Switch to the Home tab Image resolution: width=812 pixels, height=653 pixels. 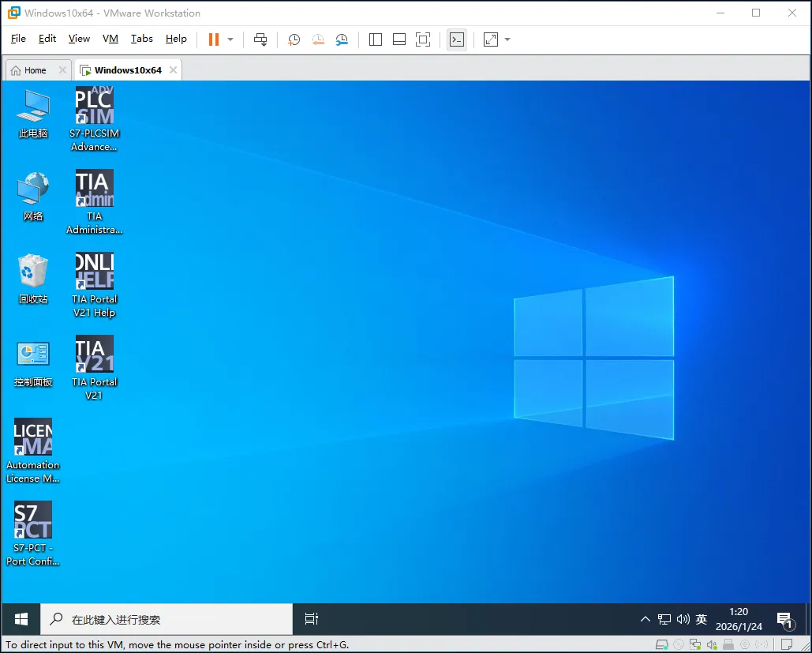click(x=34, y=70)
